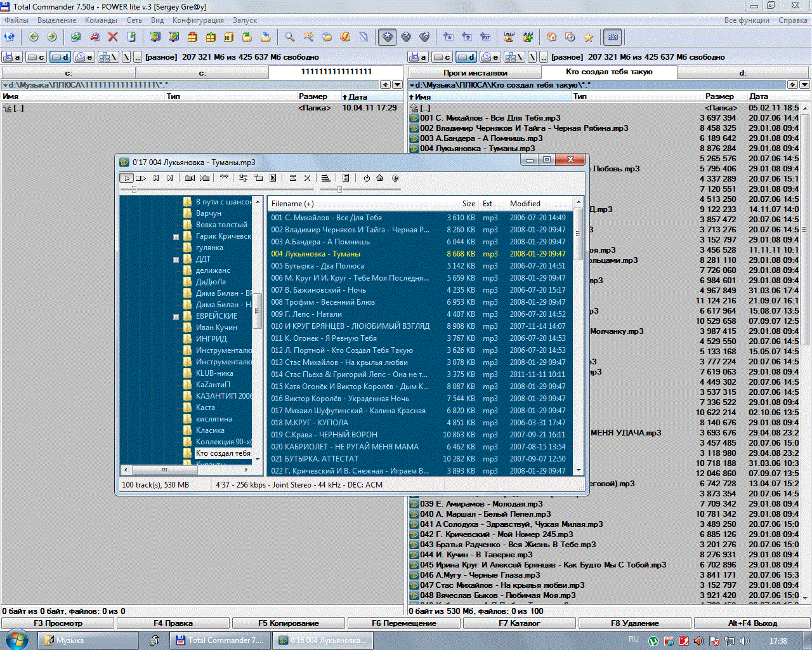This screenshot has height=650, width=812.
Task: Switch to Проги инсталяхи tab in right panel
Action: coord(475,73)
